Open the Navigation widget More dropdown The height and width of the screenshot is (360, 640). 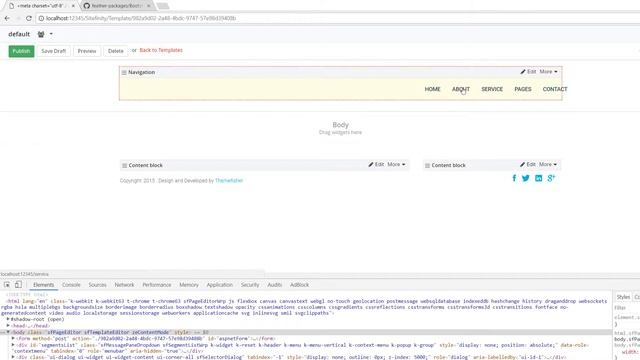click(x=549, y=71)
